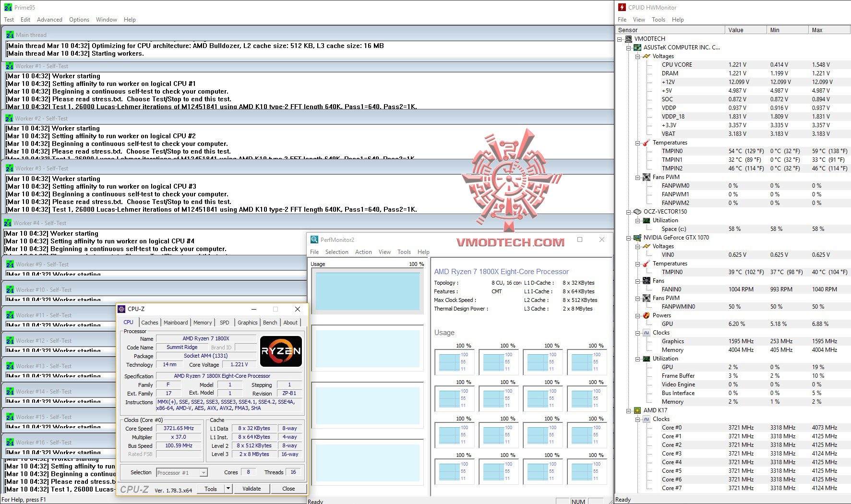Click the Worker #11 Self-Test window icon
851x504 pixels.
[10, 315]
